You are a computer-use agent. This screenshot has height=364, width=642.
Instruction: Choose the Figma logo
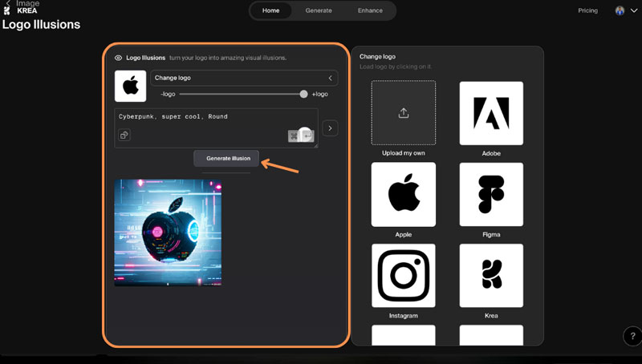pos(490,194)
